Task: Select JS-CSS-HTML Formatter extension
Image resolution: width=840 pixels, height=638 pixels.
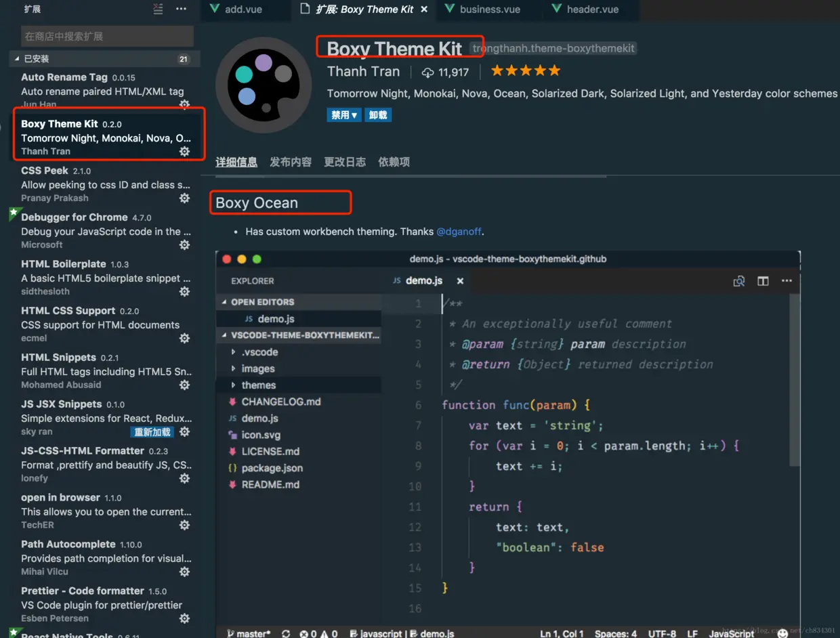Action: 105,465
